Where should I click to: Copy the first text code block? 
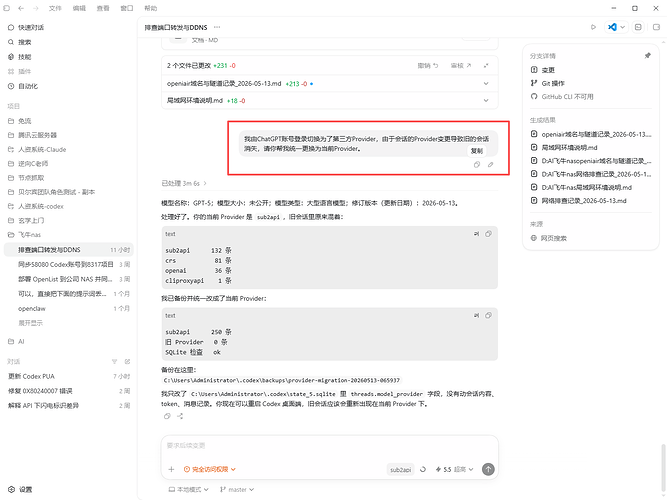coord(488,234)
